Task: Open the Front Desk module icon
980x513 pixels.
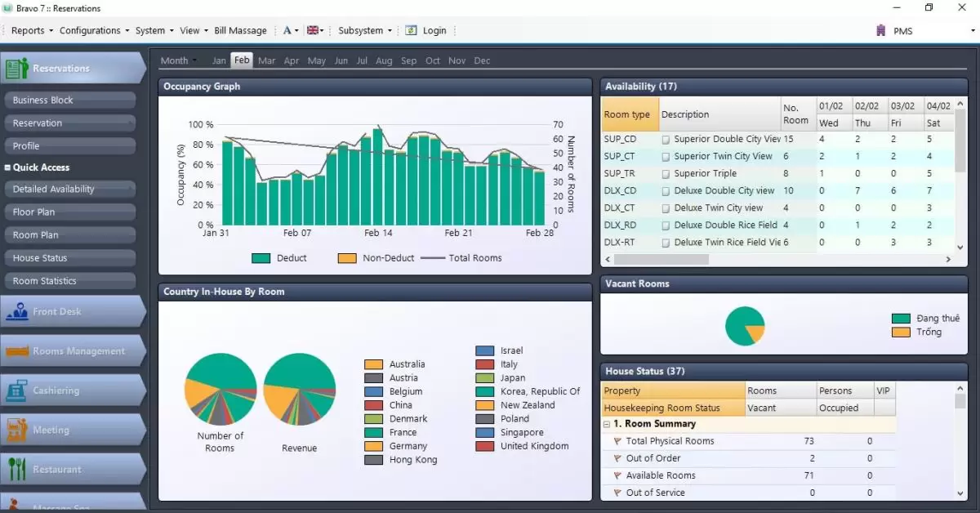Action: [17, 311]
